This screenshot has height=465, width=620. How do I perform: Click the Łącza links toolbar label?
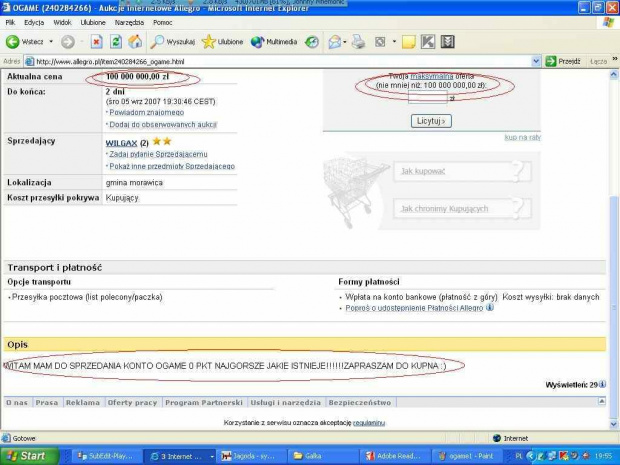coord(598,61)
